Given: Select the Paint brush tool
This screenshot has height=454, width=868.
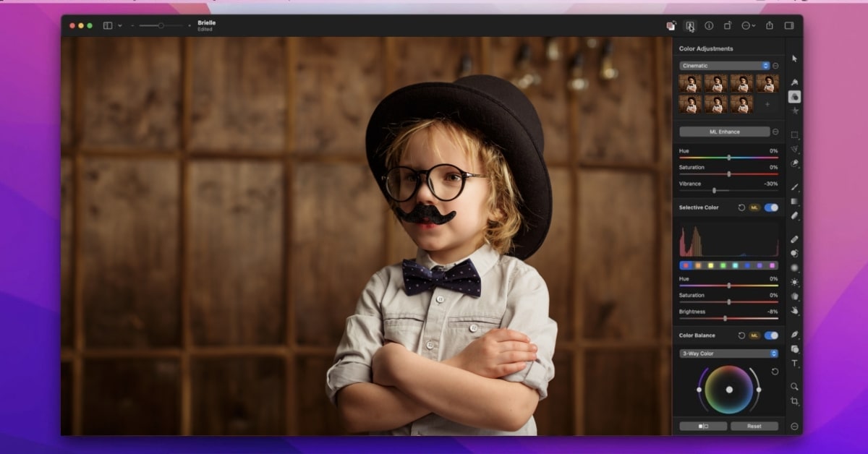Looking at the screenshot, I should click(794, 187).
